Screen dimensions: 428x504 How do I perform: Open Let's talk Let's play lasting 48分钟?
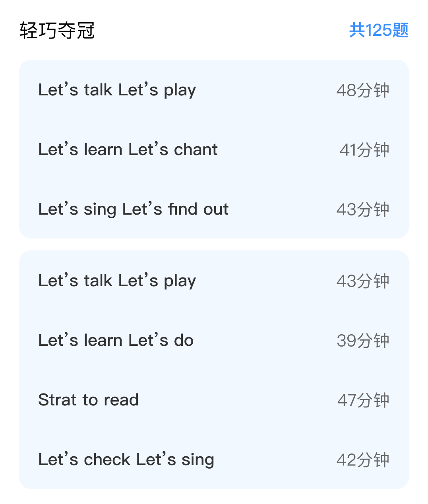[x=117, y=90]
